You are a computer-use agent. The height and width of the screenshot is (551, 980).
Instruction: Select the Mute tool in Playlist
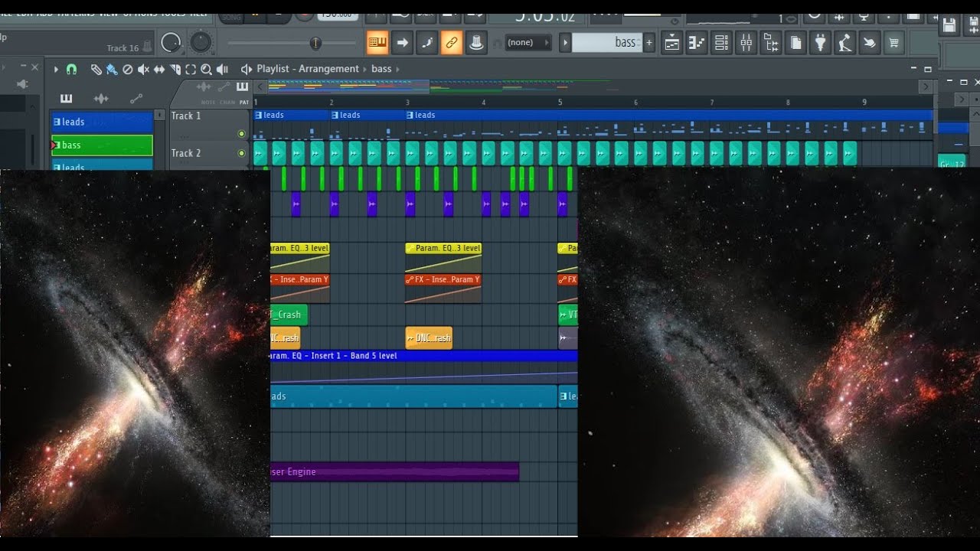click(x=143, y=69)
